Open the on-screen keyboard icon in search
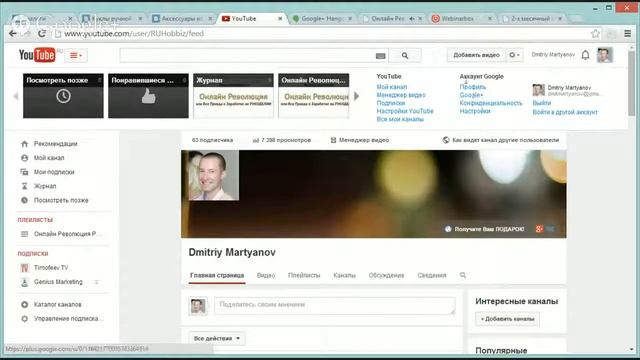640x360 pixels. (x=380, y=56)
